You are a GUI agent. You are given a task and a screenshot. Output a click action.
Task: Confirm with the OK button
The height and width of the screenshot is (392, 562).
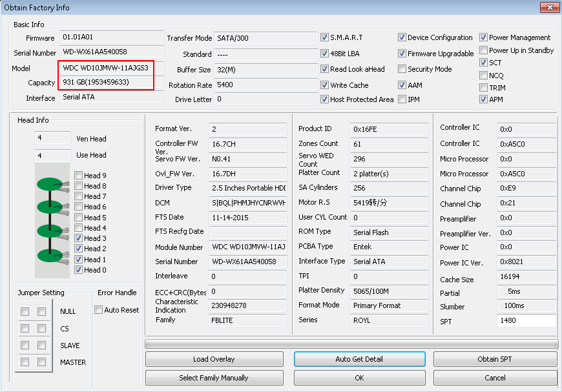(x=359, y=378)
